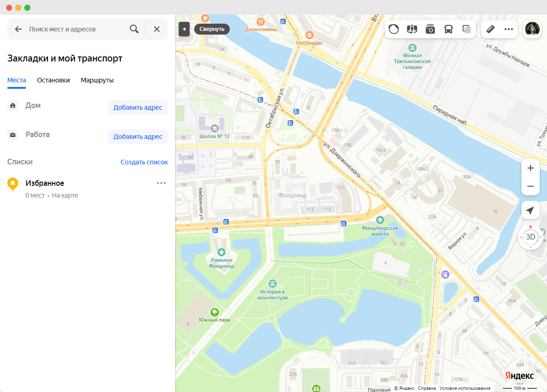Open the more tools three-dot menu
The image size is (547, 392).
pyautogui.click(x=509, y=29)
